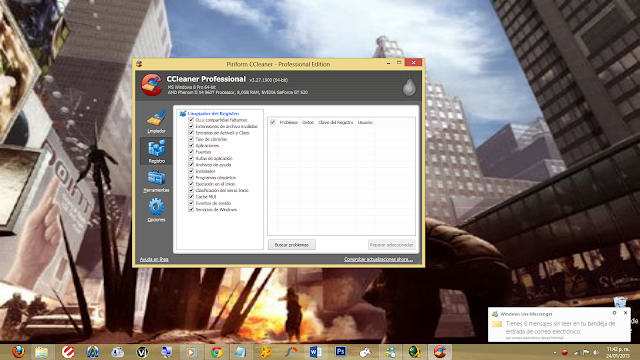Viewport: 640px width, 360px height.
Task: Toggle Caché MUI checkbox
Action: coord(191,197)
